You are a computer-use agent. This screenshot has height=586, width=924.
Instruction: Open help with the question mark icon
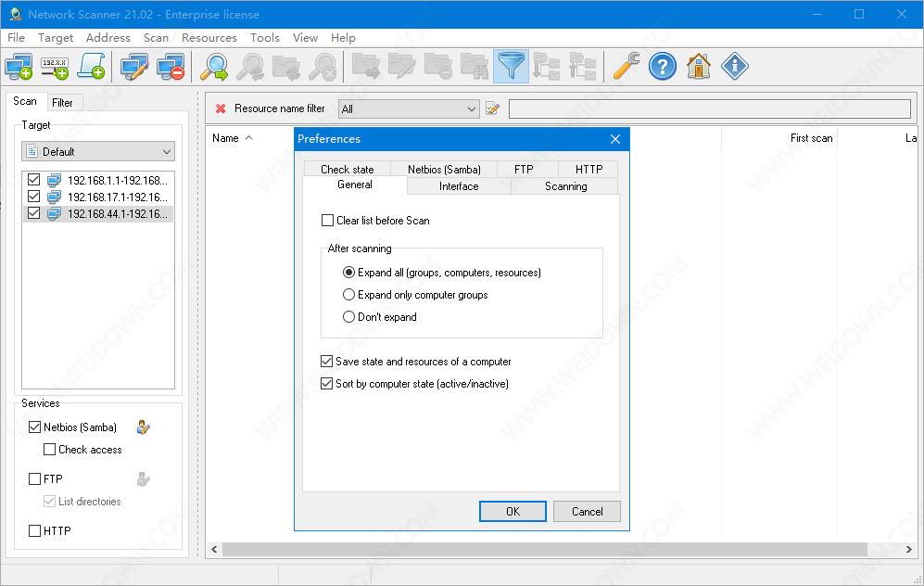[663, 67]
